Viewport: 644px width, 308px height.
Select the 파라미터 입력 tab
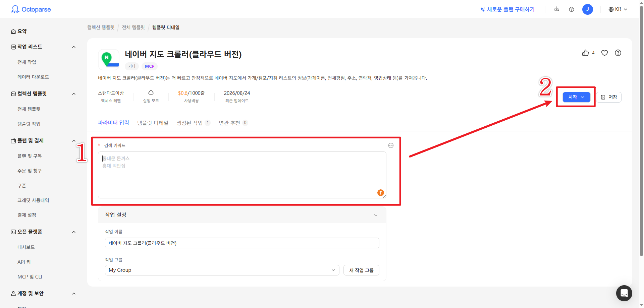[113, 123]
